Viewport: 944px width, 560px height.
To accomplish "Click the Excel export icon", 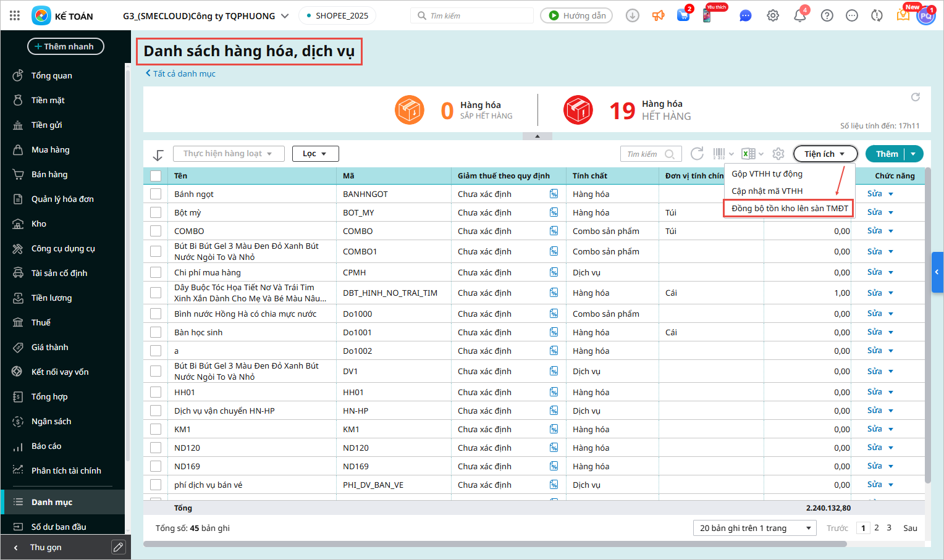I will point(749,154).
